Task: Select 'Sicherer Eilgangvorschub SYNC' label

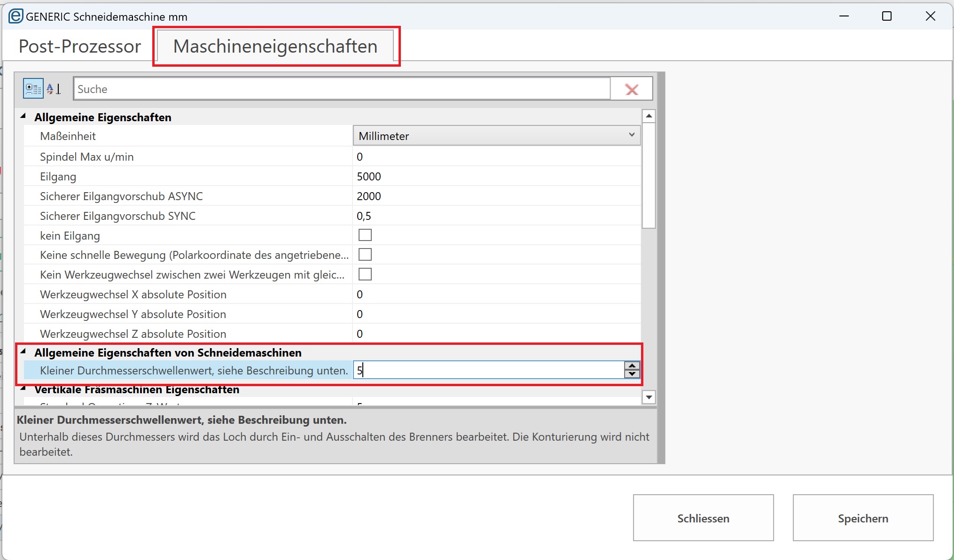Action: (x=117, y=216)
